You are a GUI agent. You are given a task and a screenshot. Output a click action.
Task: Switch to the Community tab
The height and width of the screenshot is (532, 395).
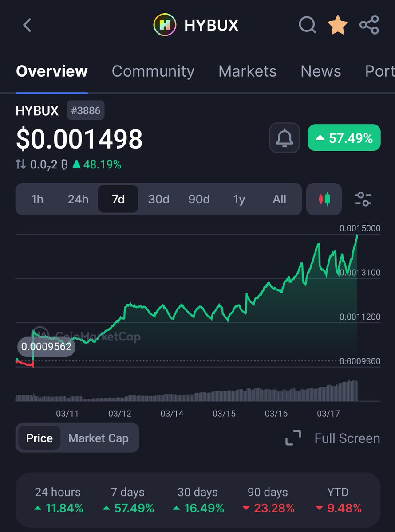coord(153,71)
